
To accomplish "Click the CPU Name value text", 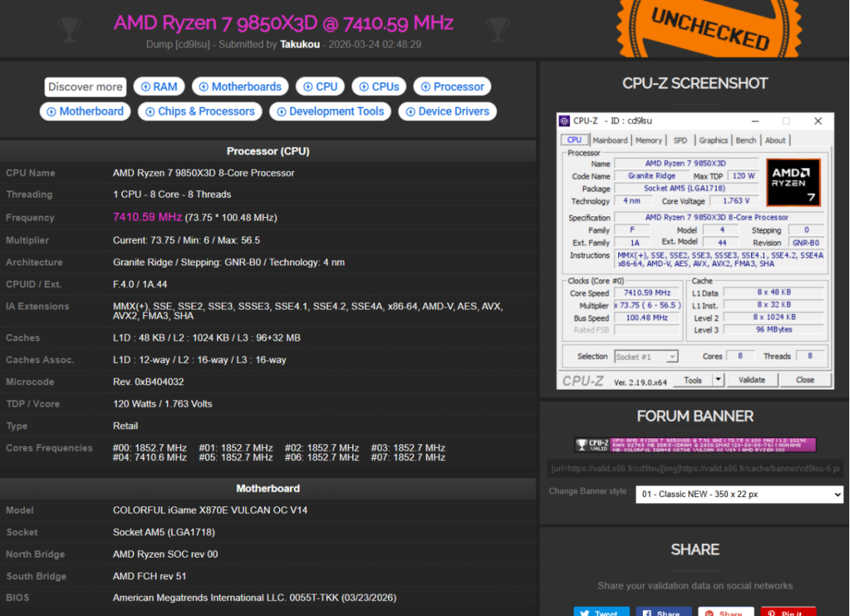I will [x=203, y=173].
